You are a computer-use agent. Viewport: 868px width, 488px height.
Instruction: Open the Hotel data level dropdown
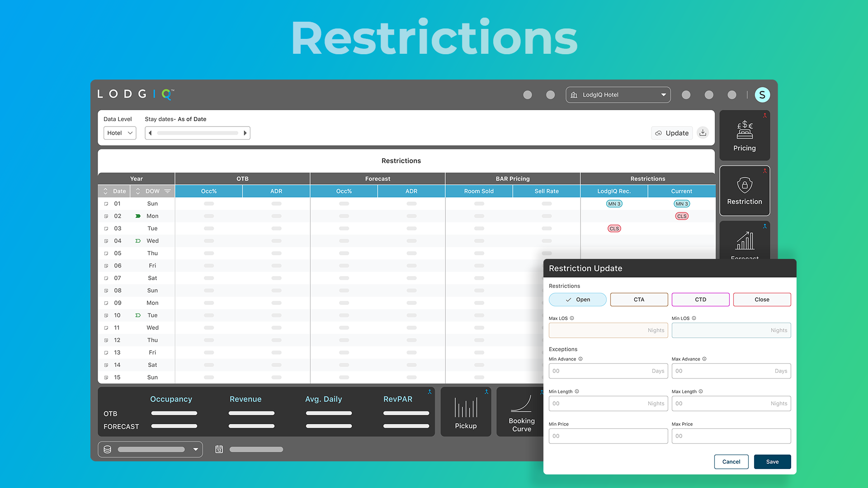(120, 133)
